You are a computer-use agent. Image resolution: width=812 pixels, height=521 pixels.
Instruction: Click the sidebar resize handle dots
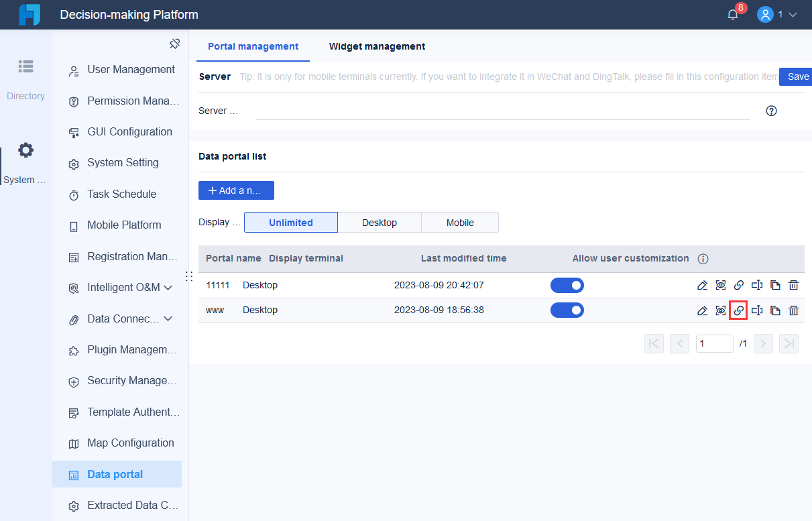[x=188, y=276]
